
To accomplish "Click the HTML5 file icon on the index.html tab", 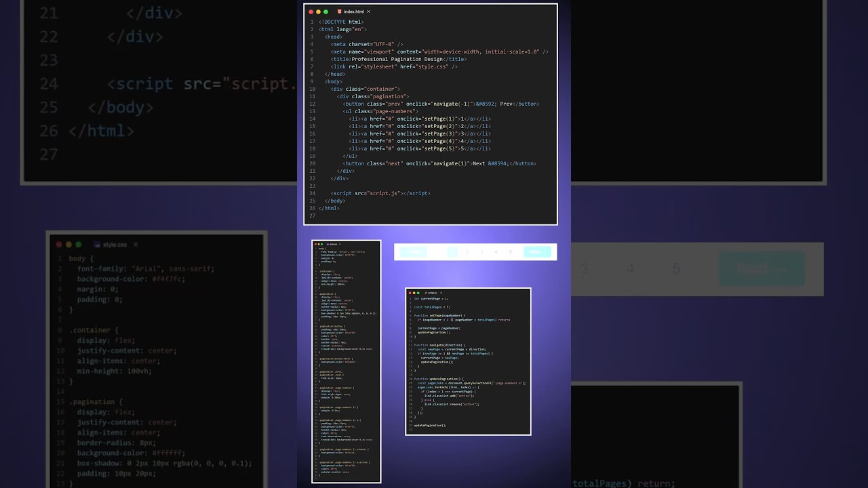I will (339, 12).
